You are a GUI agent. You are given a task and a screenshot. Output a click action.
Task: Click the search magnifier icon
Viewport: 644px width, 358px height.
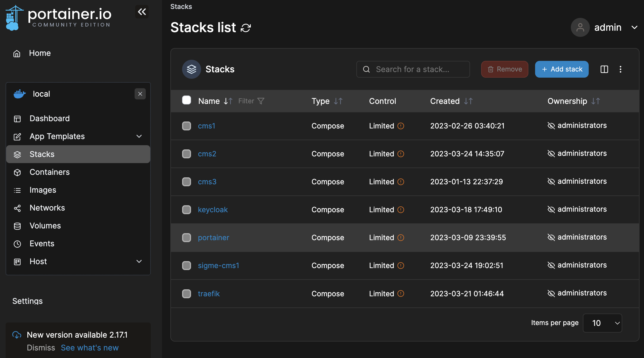[366, 69]
